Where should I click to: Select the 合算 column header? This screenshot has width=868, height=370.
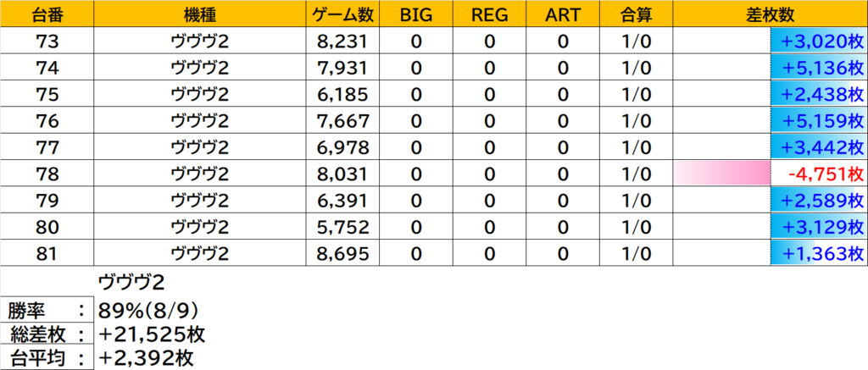[635, 14]
